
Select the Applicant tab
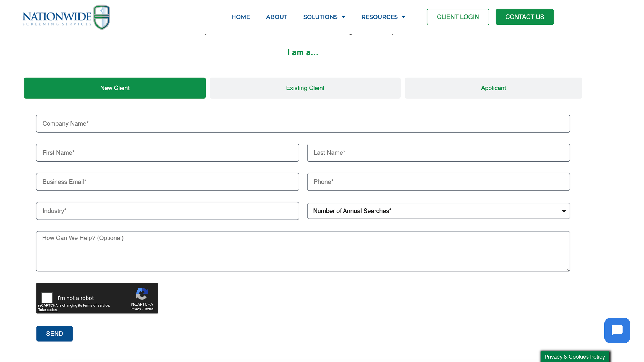[493, 88]
